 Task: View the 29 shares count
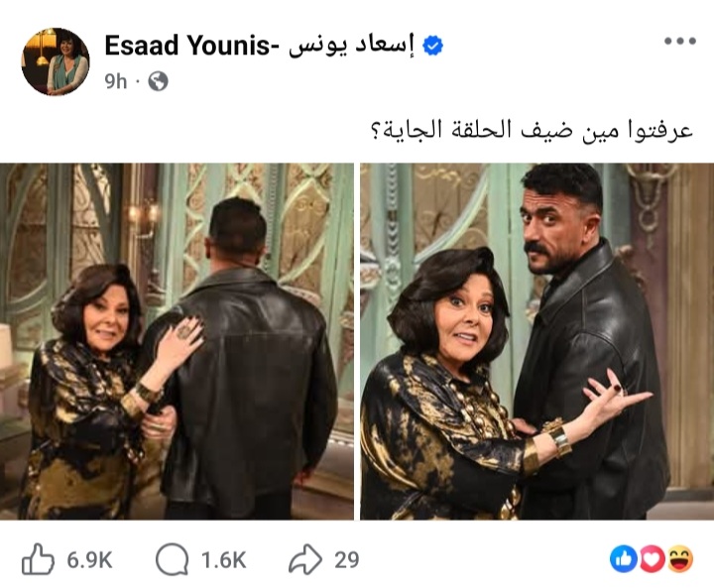coord(346,560)
